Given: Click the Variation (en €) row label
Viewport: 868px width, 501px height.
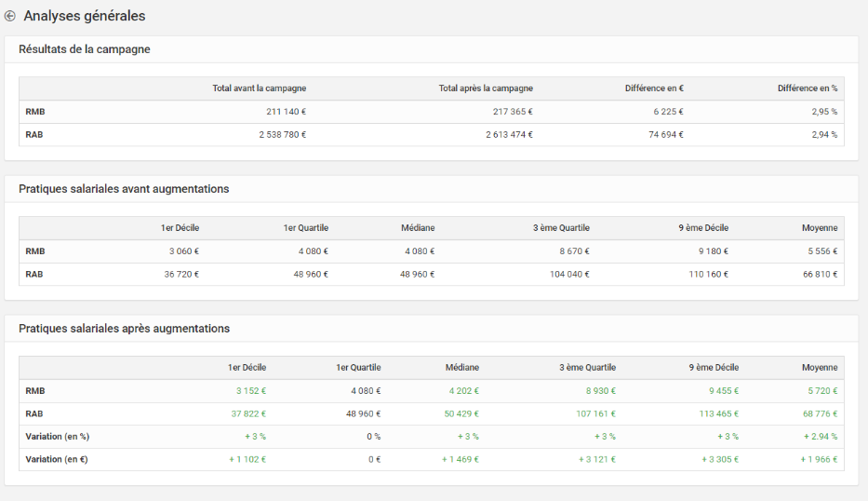Looking at the screenshot, I should click(x=57, y=459).
